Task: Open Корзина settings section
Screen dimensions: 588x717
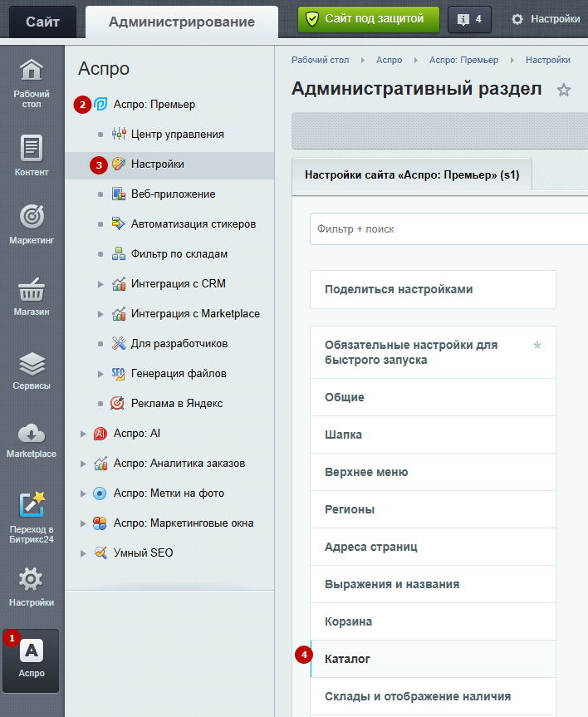Action: pyautogui.click(x=433, y=621)
